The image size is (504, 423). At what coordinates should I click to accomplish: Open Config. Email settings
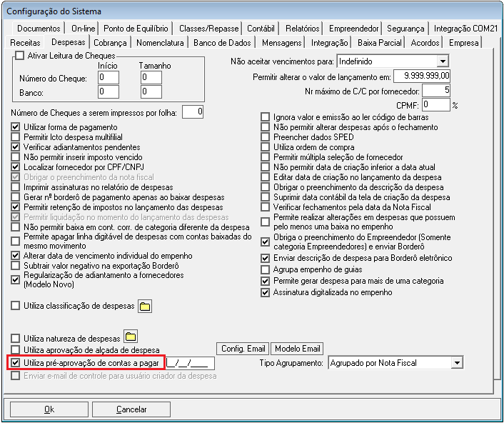pyautogui.click(x=243, y=349)
